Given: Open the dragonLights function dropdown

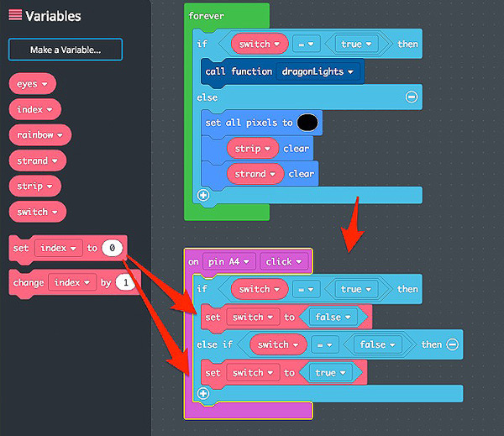Looking at the screenshot, I should point(317,72).
